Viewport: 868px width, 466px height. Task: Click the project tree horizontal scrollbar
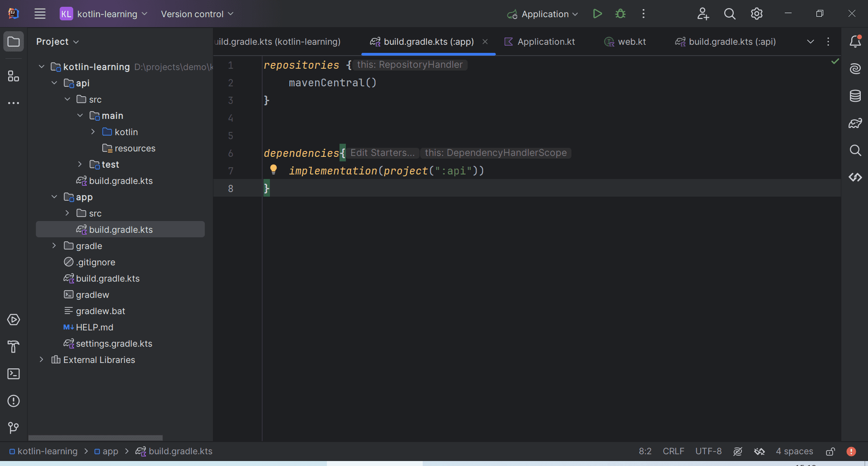[95, 438]
